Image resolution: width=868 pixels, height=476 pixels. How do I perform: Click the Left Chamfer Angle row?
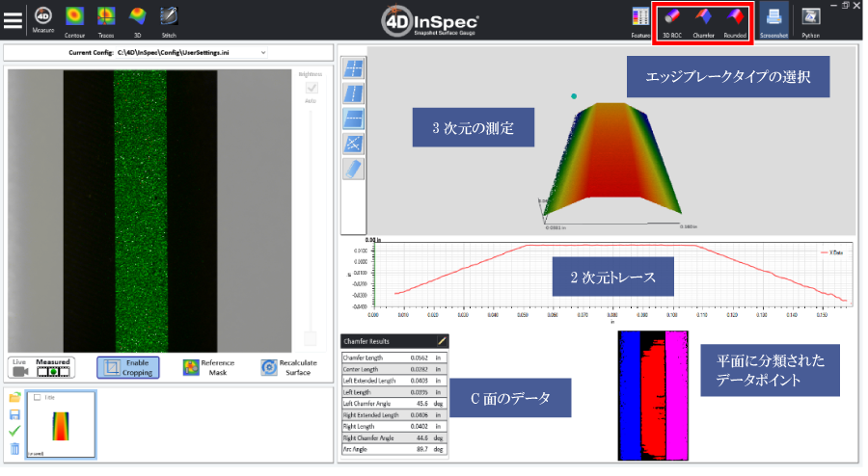394,404
